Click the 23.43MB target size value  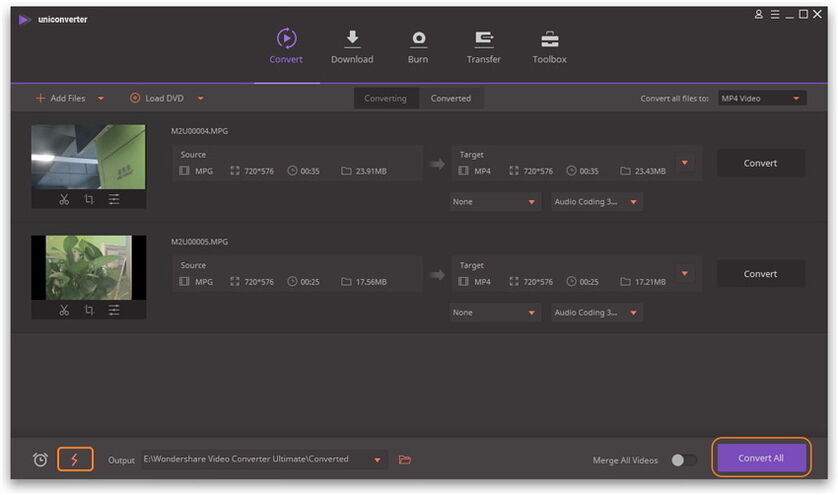coord(650,171)
